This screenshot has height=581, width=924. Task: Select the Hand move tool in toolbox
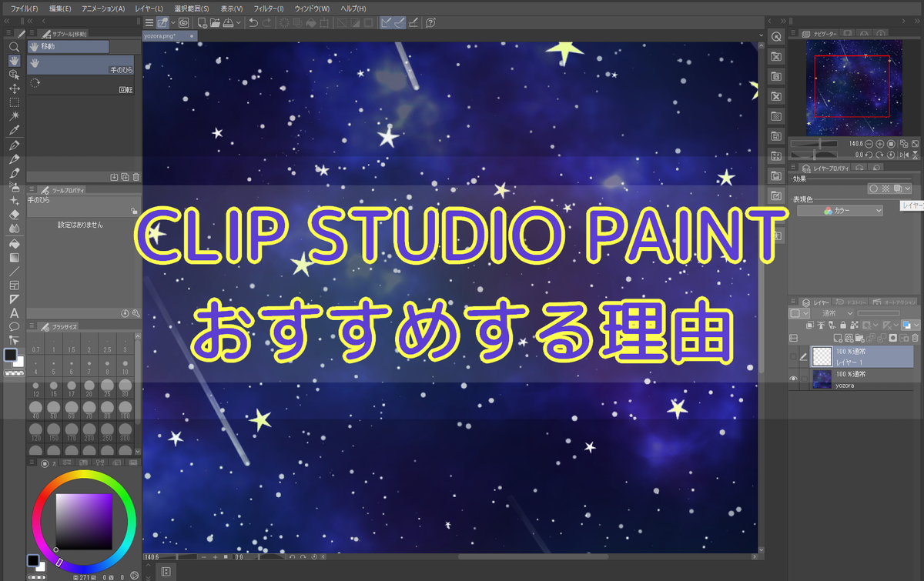[14, 61]
